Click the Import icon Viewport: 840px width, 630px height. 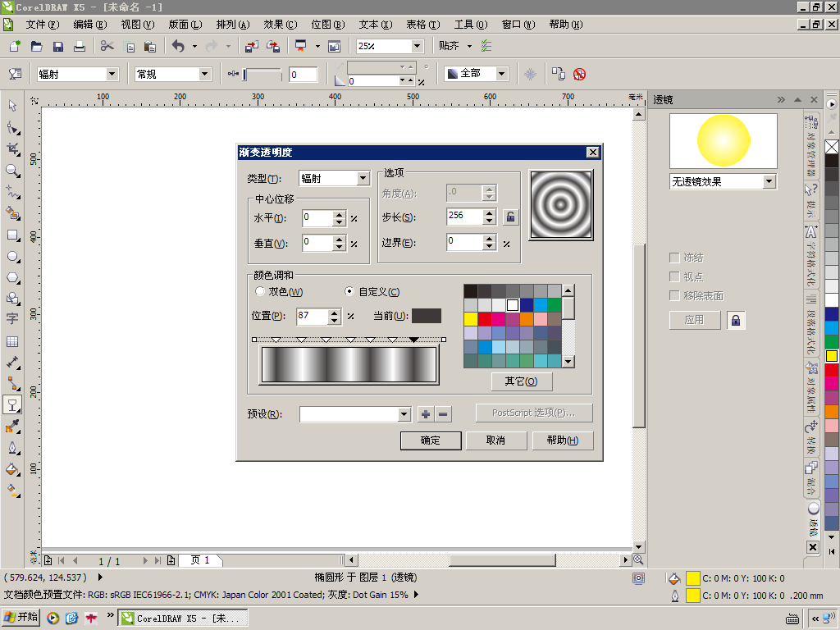tap(251, 46)
